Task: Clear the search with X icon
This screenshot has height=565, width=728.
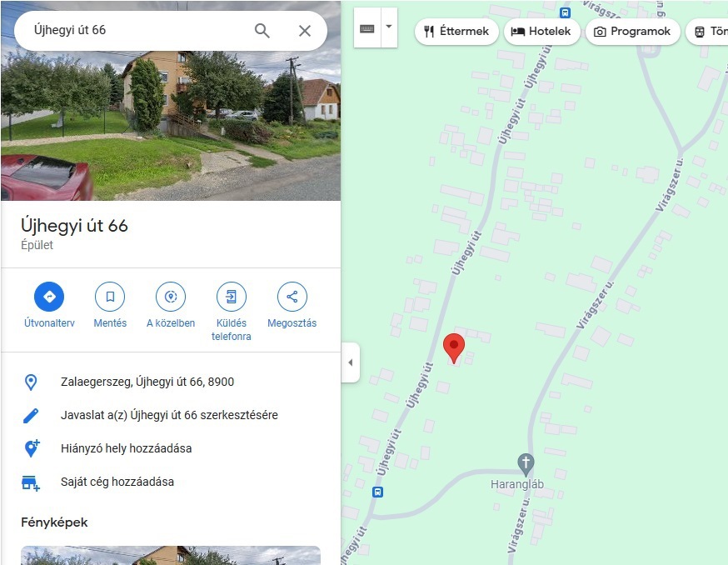Action: [x=305, y=31]
